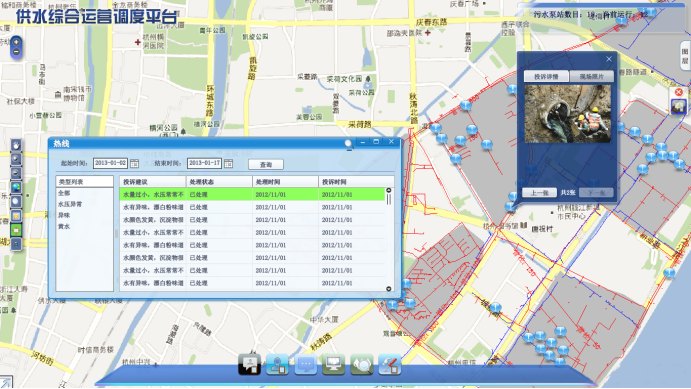
Task: Click the 上一张 previous photo button
Action: 539,193
